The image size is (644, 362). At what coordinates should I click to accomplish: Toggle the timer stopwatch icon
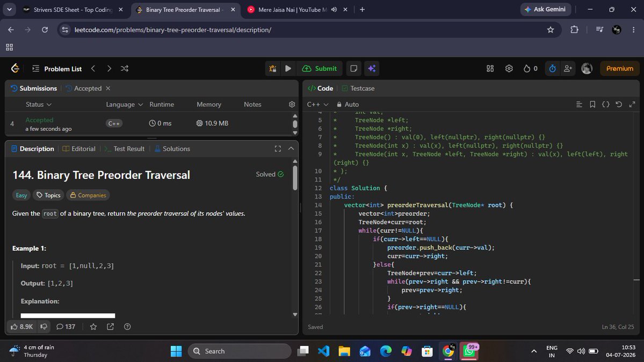552,69
